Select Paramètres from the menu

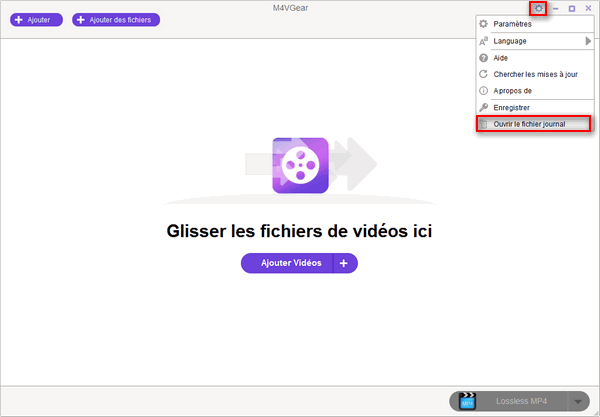513,24
